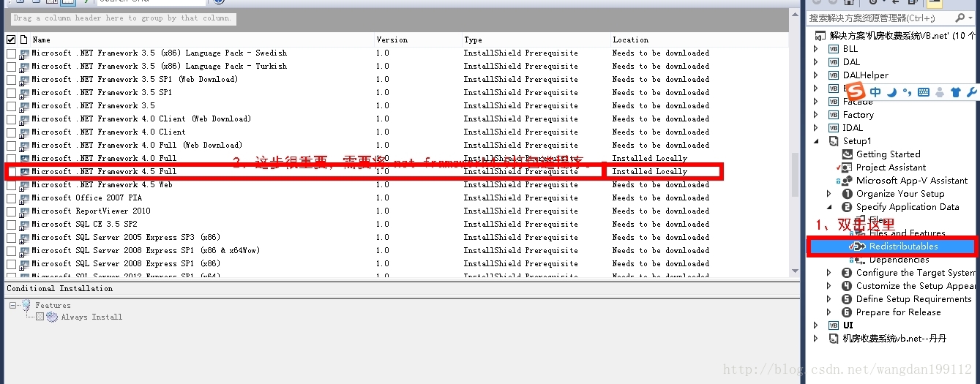Screen dimensions: 980x384
Task: Click the Microsoft App-V Assistant icon
Action: point(848,181)
